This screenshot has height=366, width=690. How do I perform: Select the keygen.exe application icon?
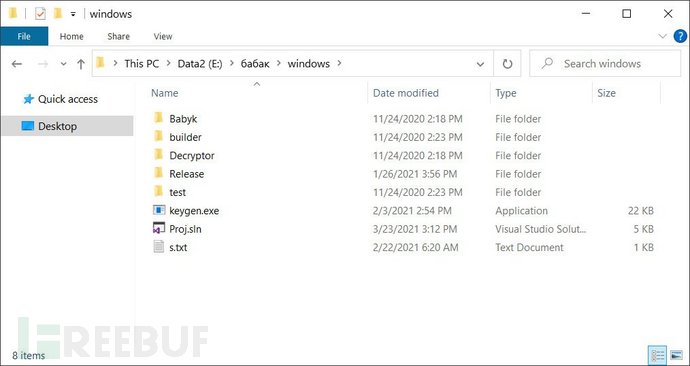point(158,210)
